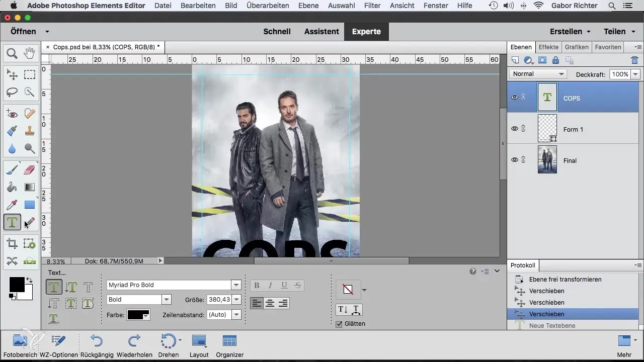Open the Normal blend mode dropdown
The width and height of the screenshot is (644, 362).
[x=538, y=74]
